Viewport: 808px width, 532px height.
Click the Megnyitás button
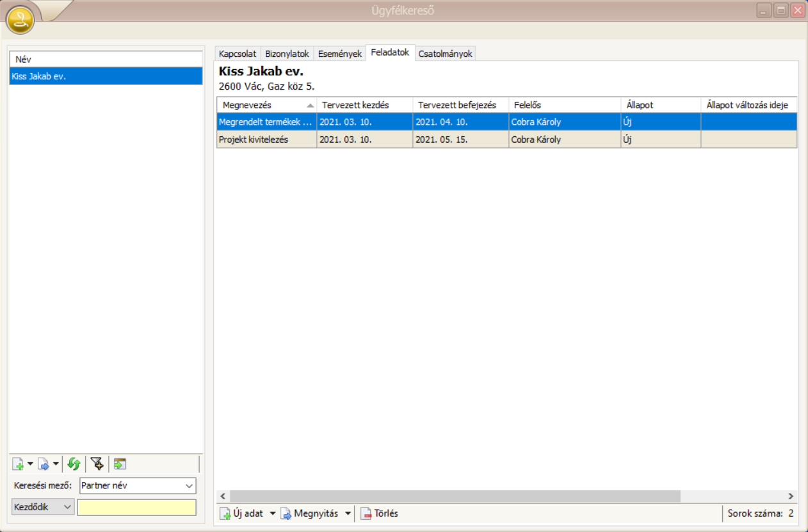click(x=310, y=513)
